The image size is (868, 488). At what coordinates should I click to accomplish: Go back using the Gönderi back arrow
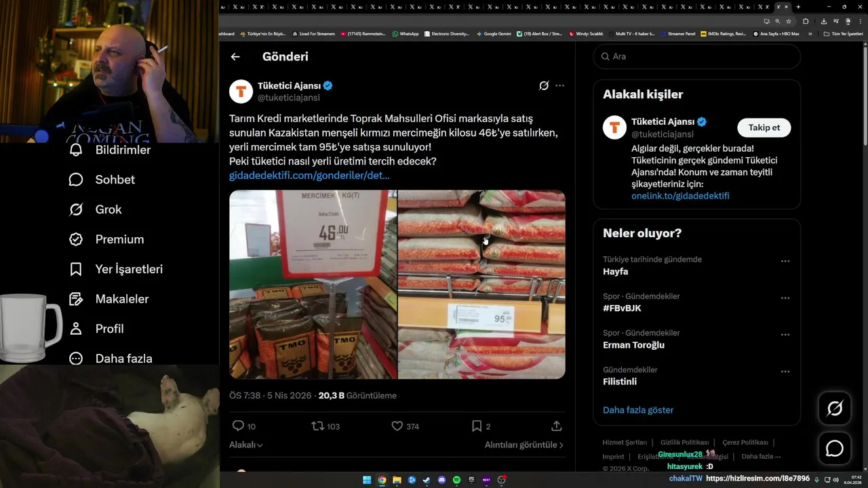point(235,57)
